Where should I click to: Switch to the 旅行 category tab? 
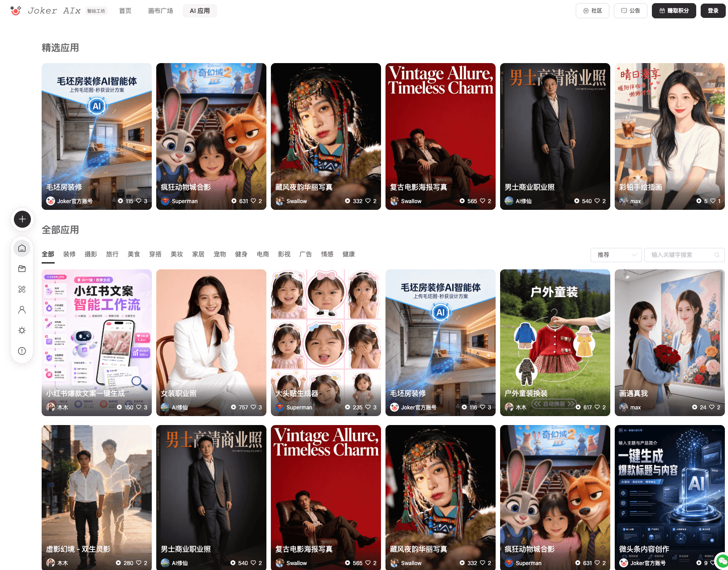112,254
